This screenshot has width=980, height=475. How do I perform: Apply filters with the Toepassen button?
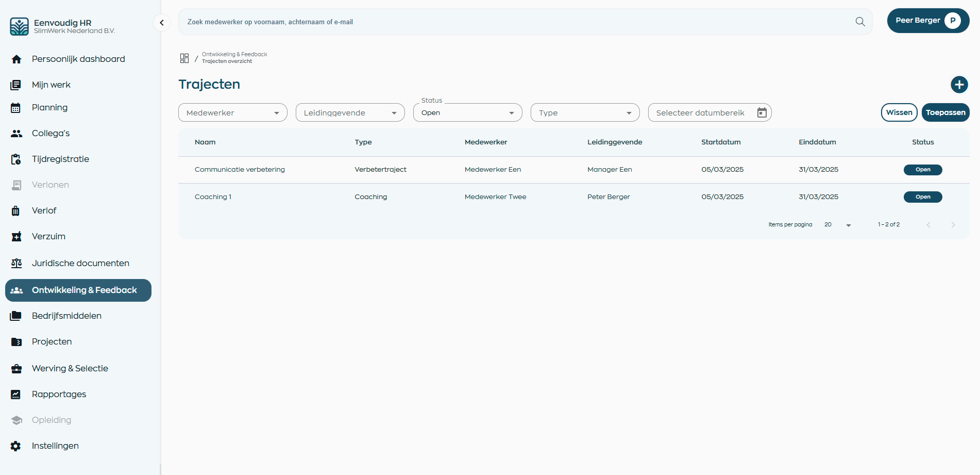pyautogui.click(x=945, y=112)
